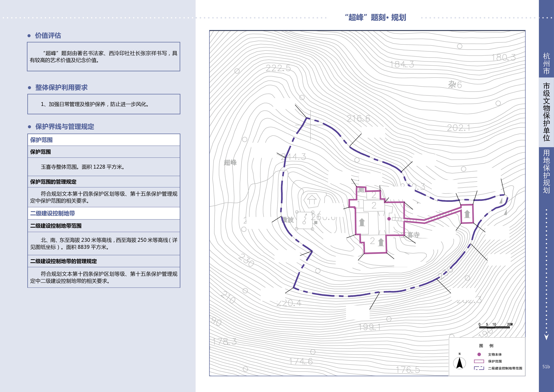The height and width of the screenshot is (392, 554).
Task: Click the map elevation label 222.5
Action: 278,68
